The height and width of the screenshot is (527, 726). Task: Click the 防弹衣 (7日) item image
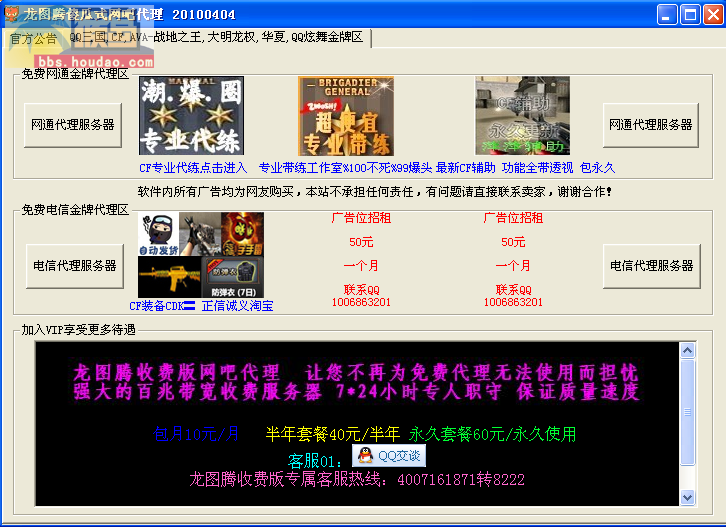(x=233, y=277)
